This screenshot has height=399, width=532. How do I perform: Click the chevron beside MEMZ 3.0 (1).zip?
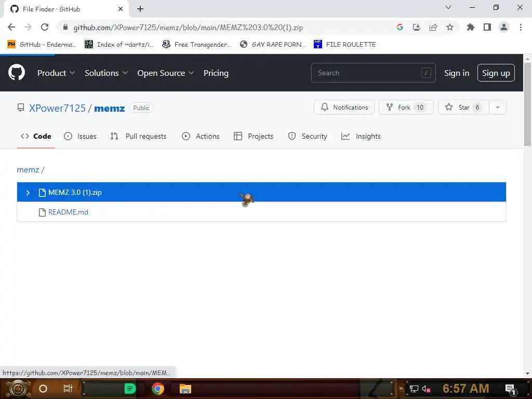(28, 192)
